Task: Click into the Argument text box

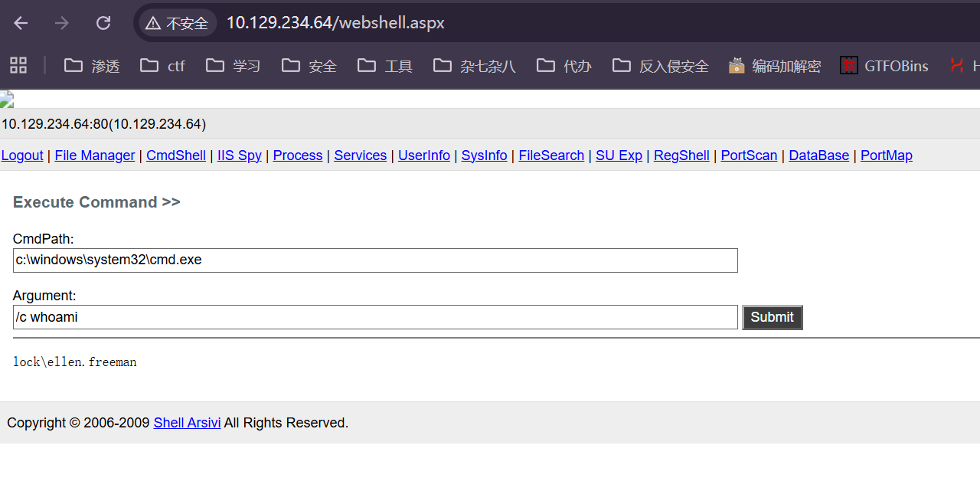Action: pyautogui.click(x=375, y=317)
